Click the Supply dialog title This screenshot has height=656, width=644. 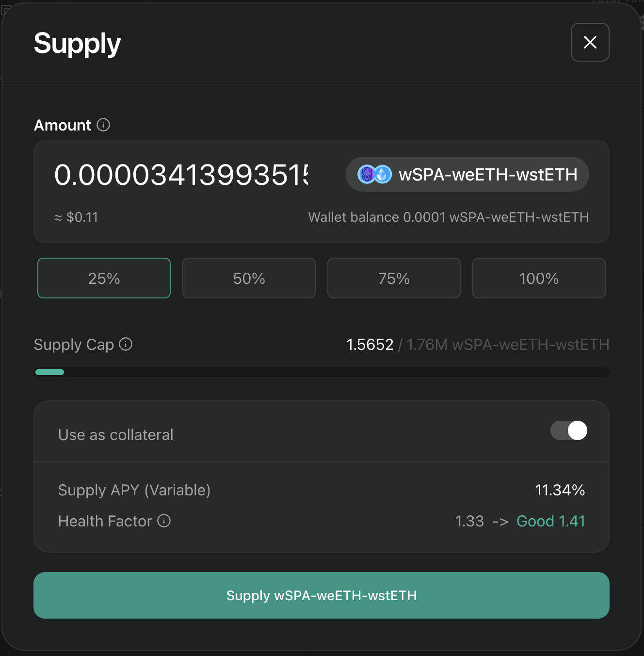(x=78, y=44)
